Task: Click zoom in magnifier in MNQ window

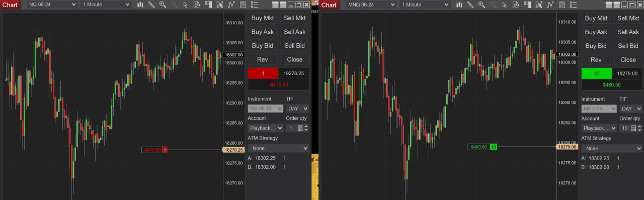Action: [481, 5]
